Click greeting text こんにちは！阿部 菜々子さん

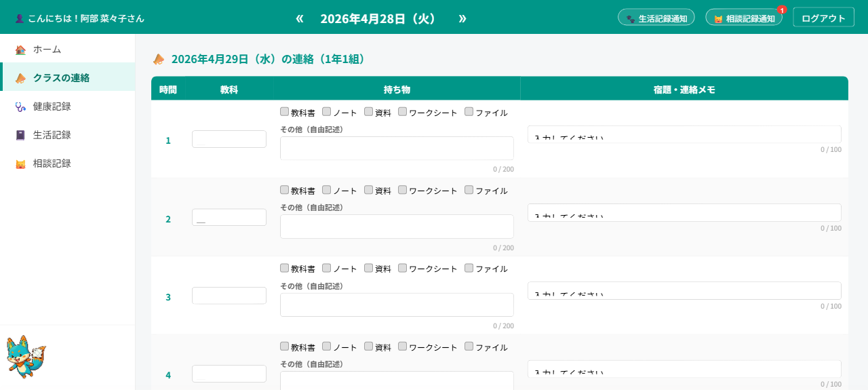point(86,18)
